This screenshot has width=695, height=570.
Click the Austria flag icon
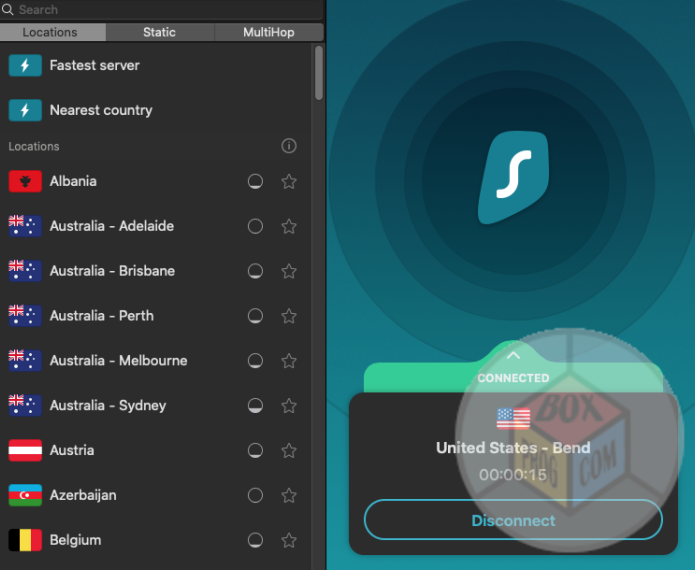click(x=25, y=450)
